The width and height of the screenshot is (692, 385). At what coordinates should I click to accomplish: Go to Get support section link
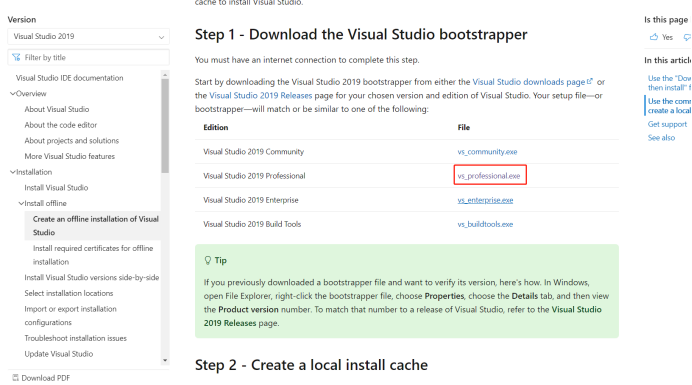click(x=667, y=124)
